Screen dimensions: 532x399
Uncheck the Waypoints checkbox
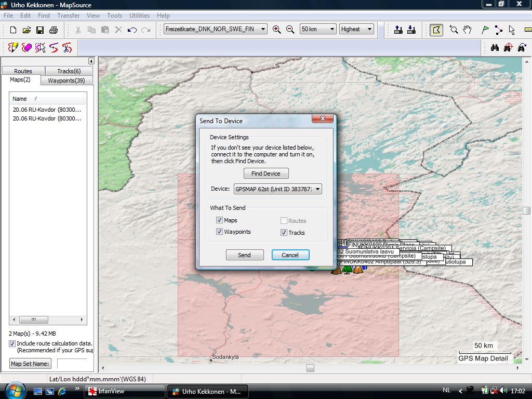(219, 232)
